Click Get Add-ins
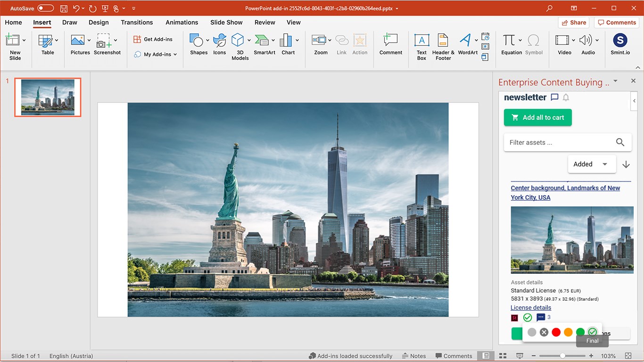 (x=153, y=39)
